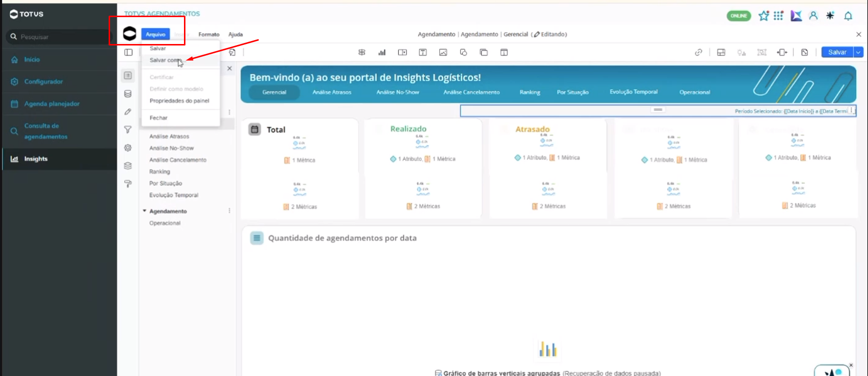Insert an image from the toolbar

(443, 52)
